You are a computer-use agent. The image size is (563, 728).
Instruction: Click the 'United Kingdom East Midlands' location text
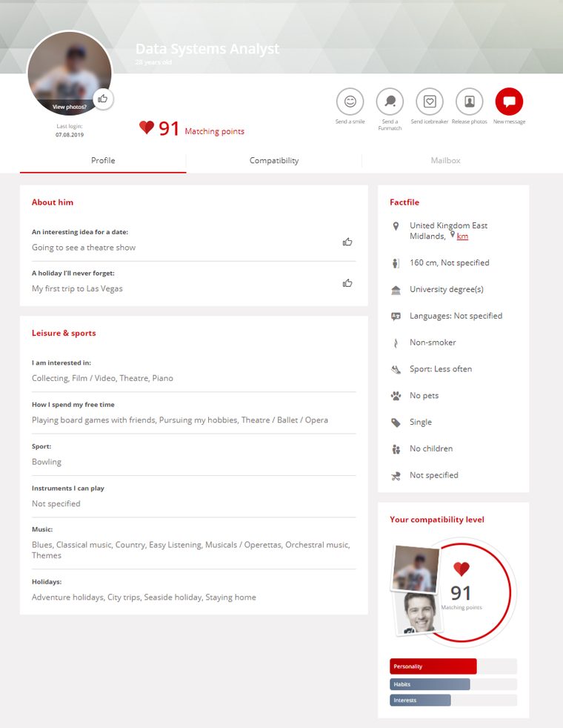[x=448, y=231]
